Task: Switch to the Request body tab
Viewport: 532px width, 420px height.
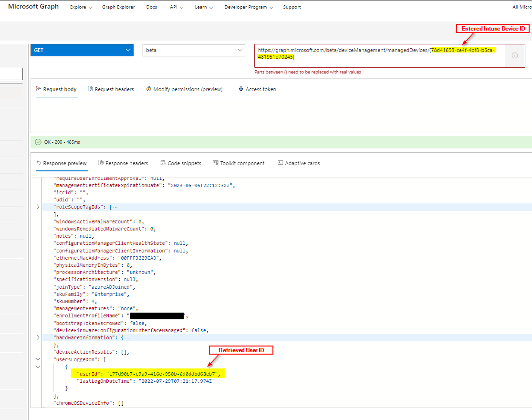Action: click(57, 89)
